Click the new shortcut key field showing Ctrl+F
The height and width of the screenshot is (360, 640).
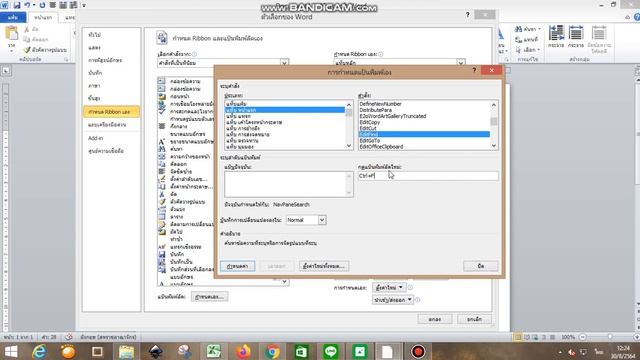(428, 176)
